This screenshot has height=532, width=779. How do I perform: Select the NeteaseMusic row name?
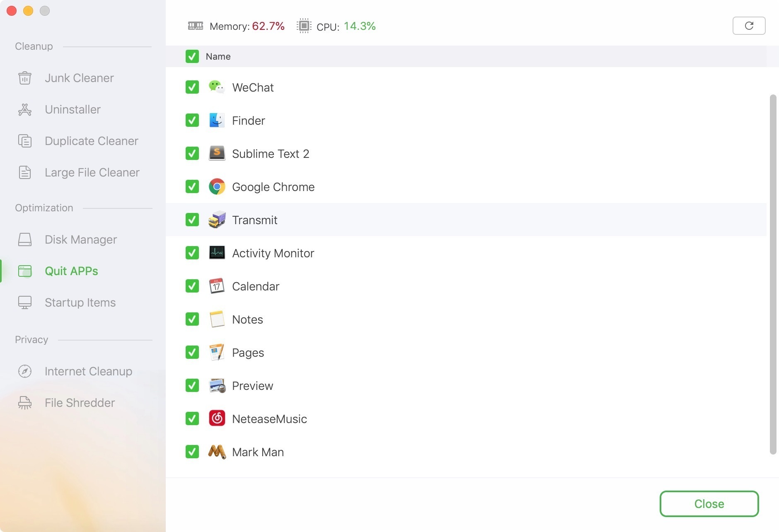click(x=269, y=419)
